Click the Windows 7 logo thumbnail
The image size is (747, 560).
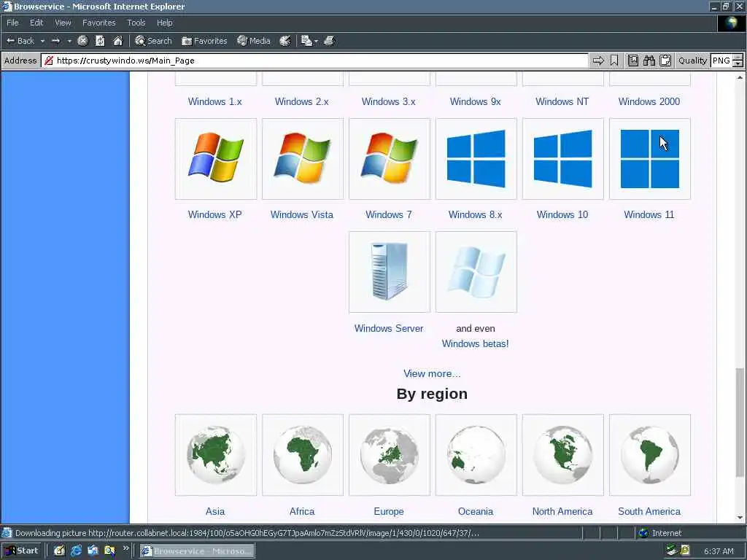pos(390,159)
